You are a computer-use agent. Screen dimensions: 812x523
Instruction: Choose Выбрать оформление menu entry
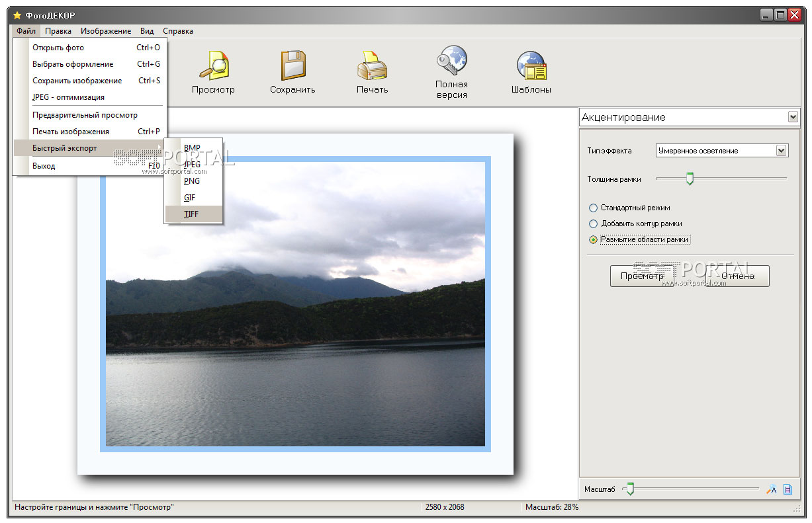(89, 64)
